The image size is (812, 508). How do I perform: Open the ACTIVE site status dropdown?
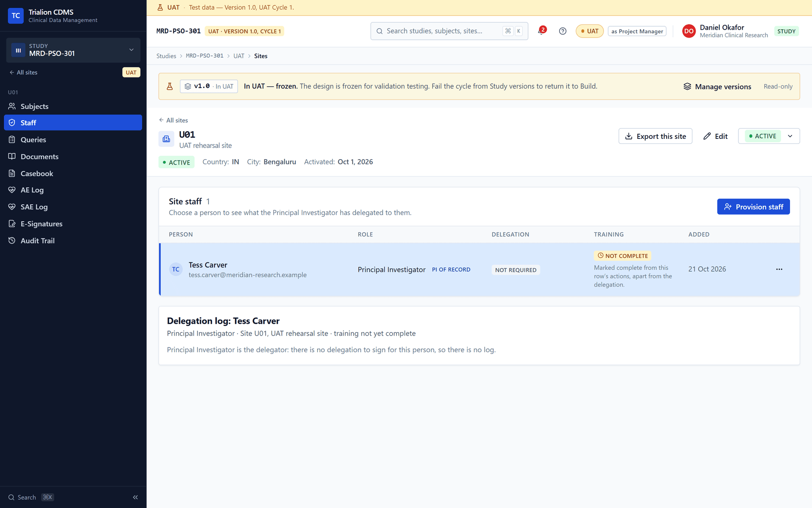[x=768, y=136]
